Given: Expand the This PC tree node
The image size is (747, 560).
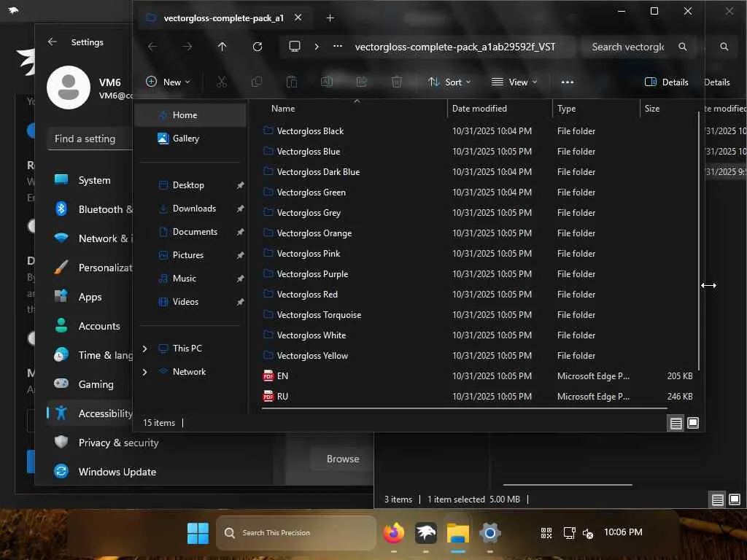Looking at the screenshot, I should tap(145, 349).
